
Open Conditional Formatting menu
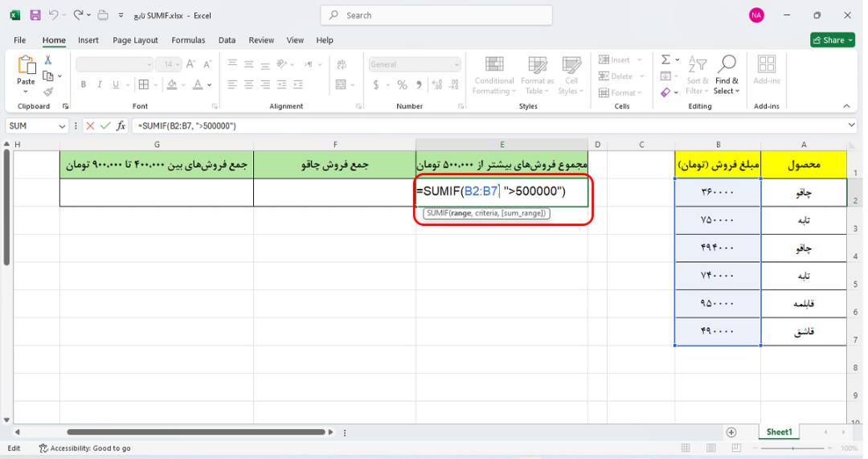(x=493, y=76)
